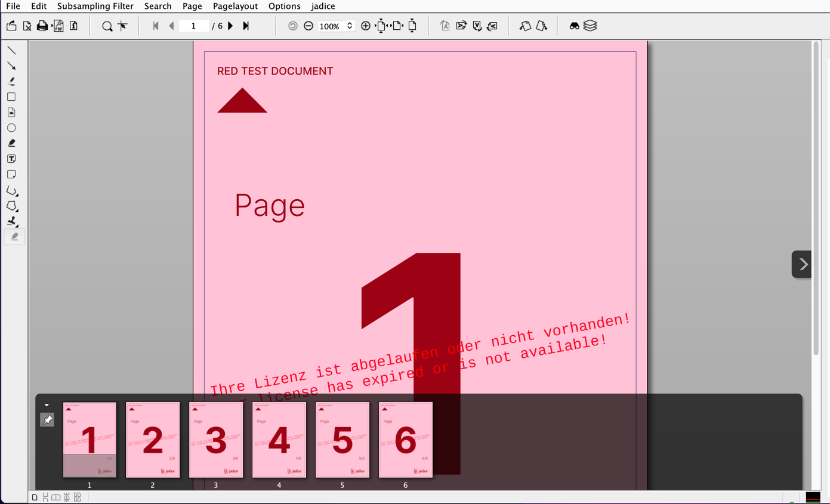Screen dimensions: 830x504
Task: Rotate text orientation left icon
Action: click(x=492, y=26)
